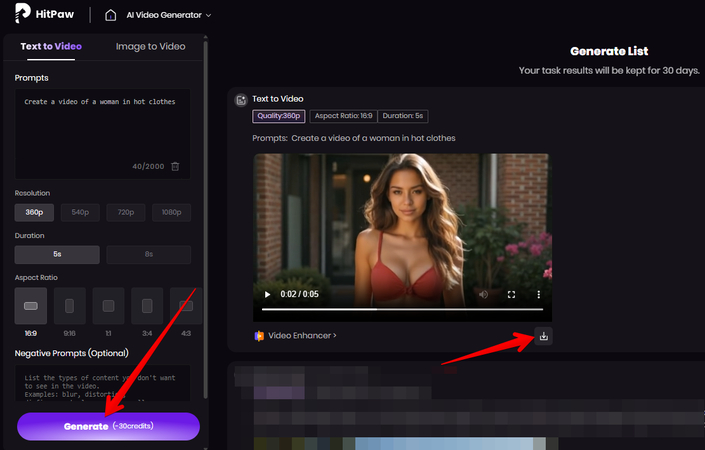Click the Generate button

(108, 426)
